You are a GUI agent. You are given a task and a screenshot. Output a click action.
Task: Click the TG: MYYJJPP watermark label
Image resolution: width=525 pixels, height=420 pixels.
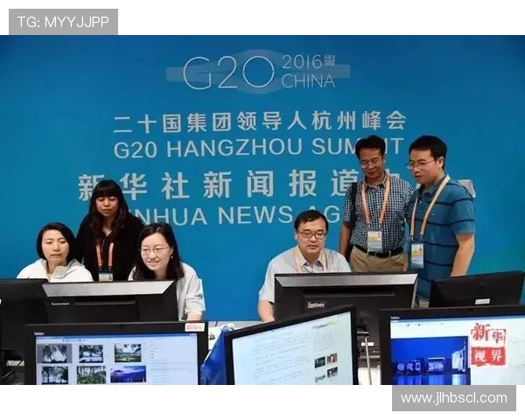[x=63, y=22]
